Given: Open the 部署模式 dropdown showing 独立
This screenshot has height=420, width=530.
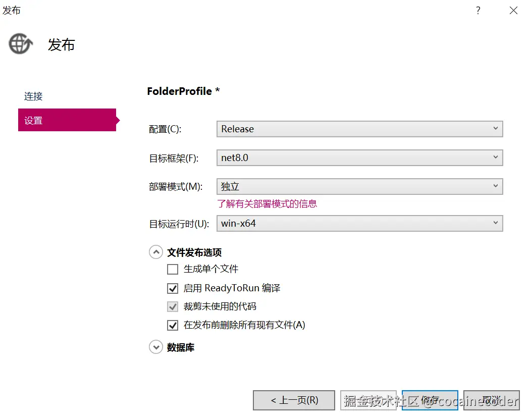Looking at the screenshot, I should [359, 186].
